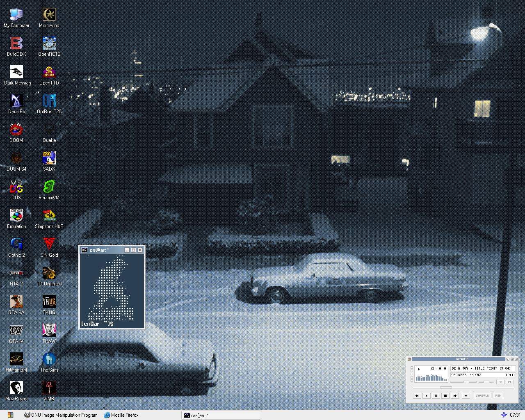Screen dimensions: 525x420
Task: Click the 959 KBPS bitrate readout
Action: point(459,375)
